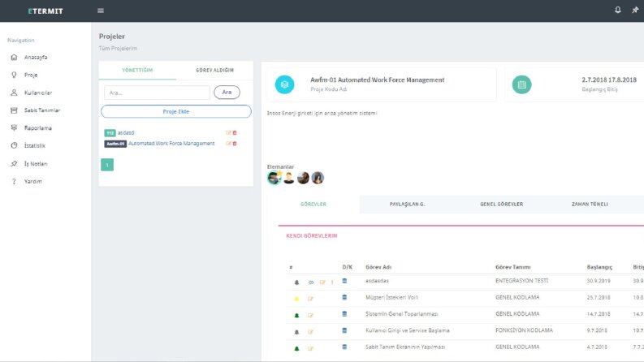Screen dimensions: 644x362
Task: Click the İstatislik pie chart icon
Action: 14,145
